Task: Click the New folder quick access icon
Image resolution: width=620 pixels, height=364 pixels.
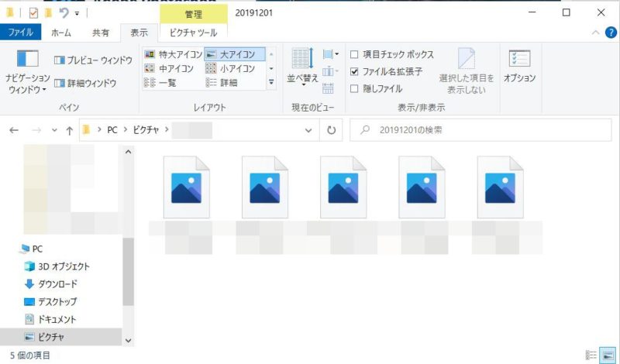Action: coord(48,13)
